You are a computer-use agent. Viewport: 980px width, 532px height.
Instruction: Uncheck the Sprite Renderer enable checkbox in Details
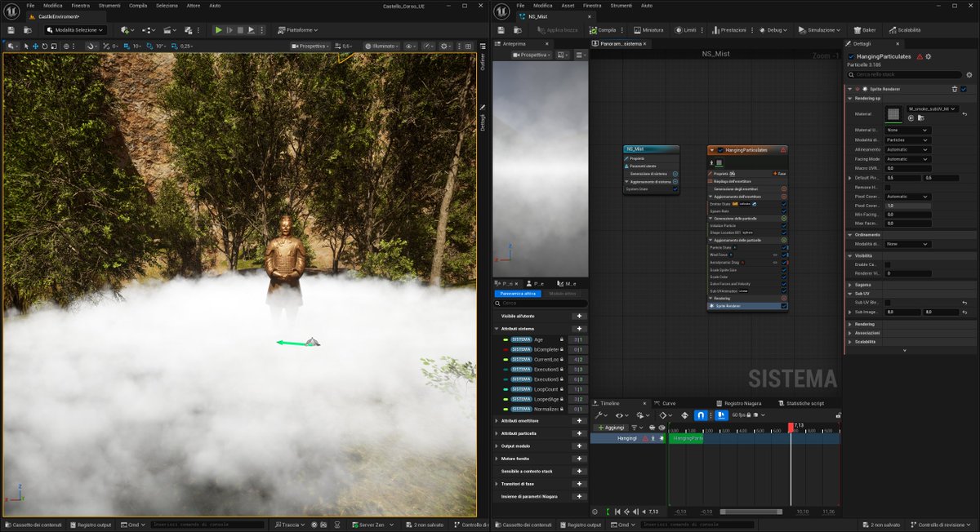[964, 88]
